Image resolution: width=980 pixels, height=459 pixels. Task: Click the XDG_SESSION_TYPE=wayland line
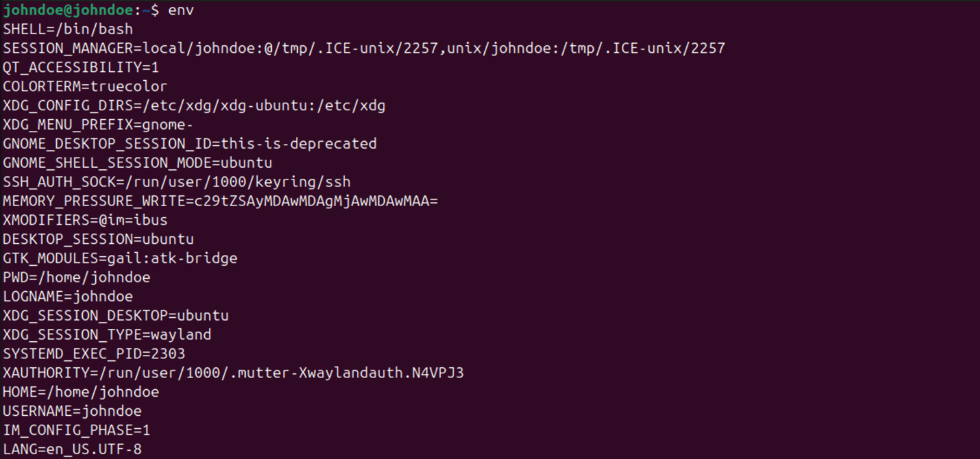pos(107,334)
